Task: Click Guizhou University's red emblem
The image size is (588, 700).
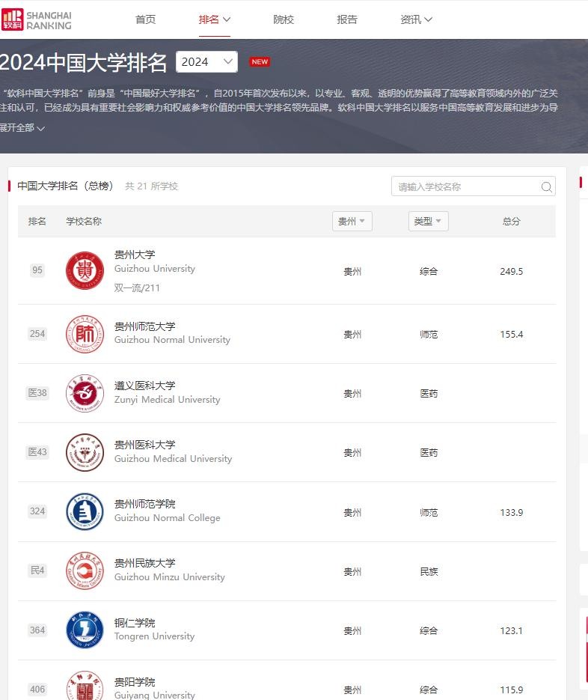Action: [85, 270]
